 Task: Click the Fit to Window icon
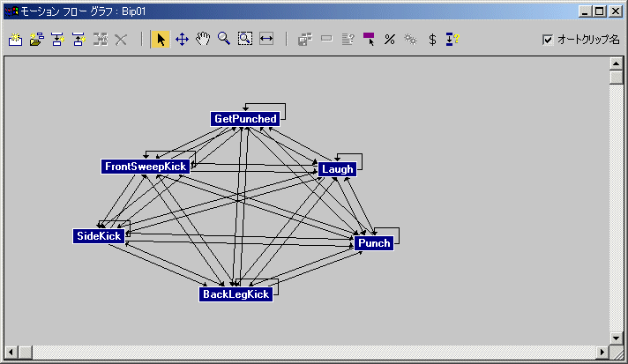pyautogui.click(x=266, y=39)
